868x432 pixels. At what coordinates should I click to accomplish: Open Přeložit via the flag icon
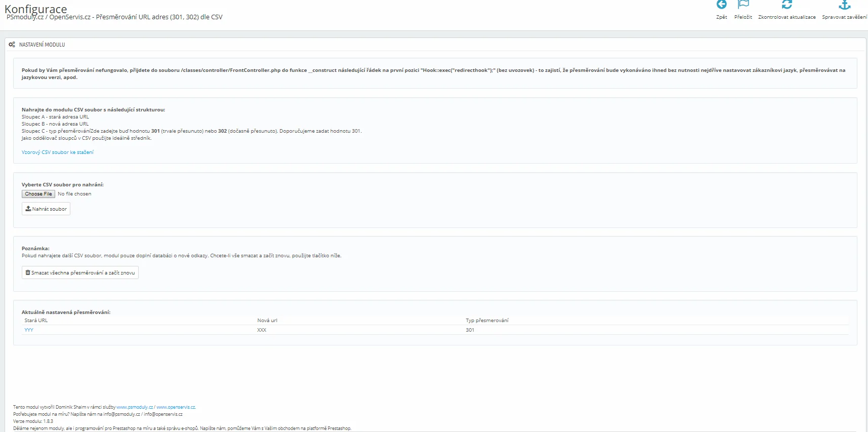click(743, 5)
